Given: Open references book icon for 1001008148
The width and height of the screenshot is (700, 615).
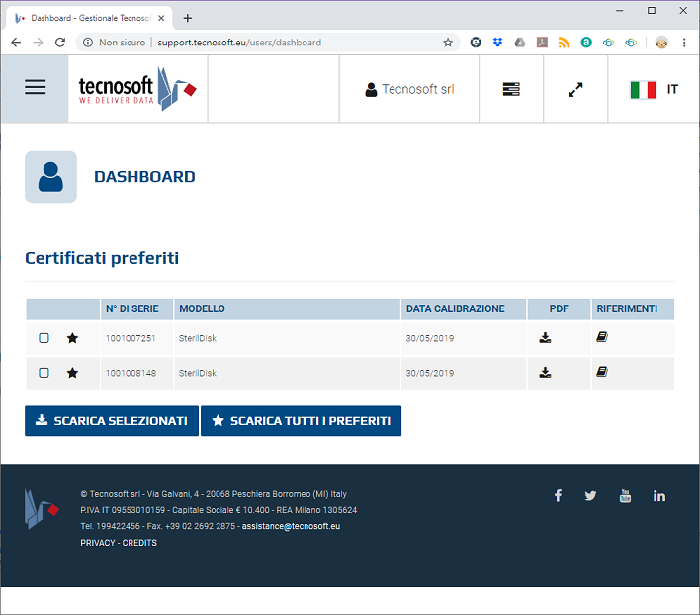Looking at the screenshot, I should (602, 372).
